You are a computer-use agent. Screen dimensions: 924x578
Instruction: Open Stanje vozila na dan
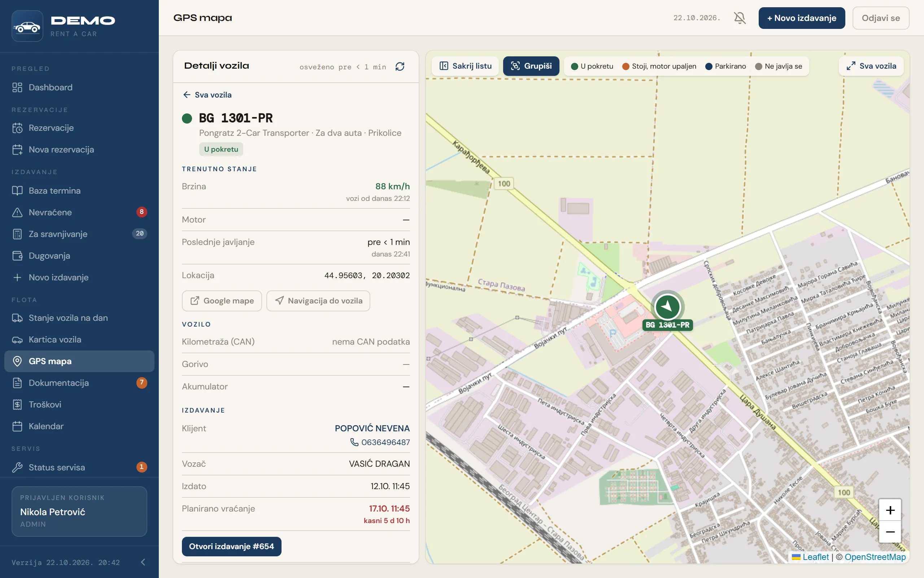(x=79, y=318)
